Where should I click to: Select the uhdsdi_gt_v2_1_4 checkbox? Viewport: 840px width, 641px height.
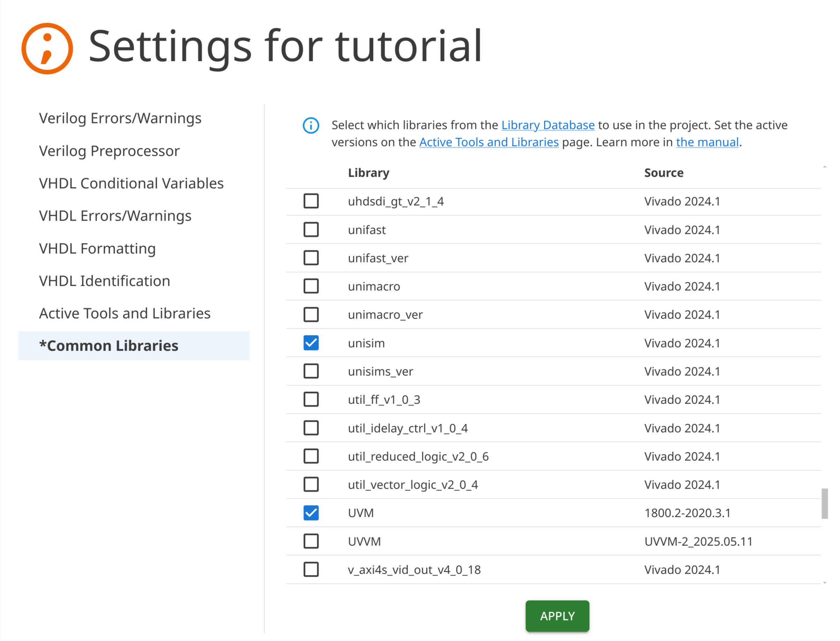(311, 201)
